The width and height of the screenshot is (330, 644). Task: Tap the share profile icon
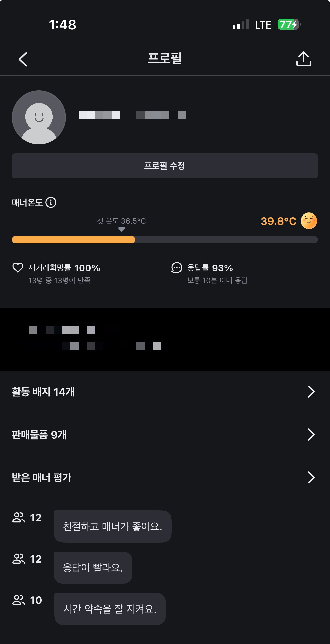pyautogui.click(x=303, y=59)
